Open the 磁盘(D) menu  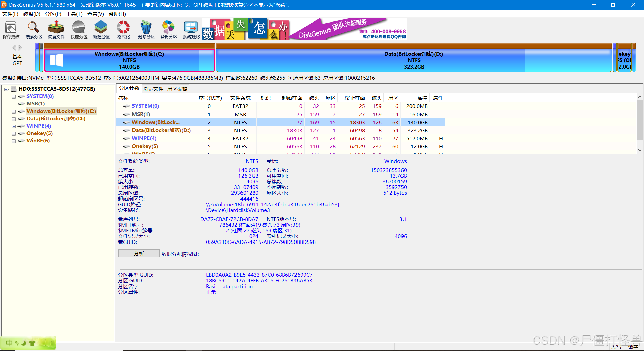(x=32, y=14)
